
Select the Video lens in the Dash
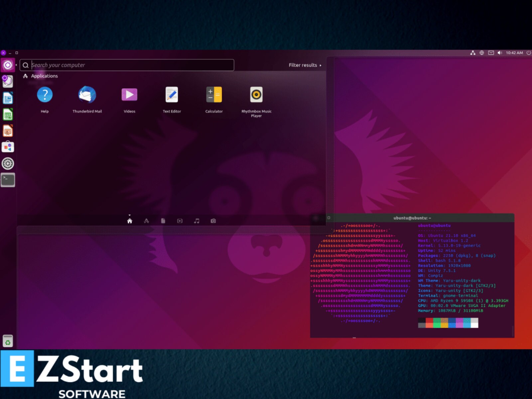pyautogui.click(x=180, y=220)
